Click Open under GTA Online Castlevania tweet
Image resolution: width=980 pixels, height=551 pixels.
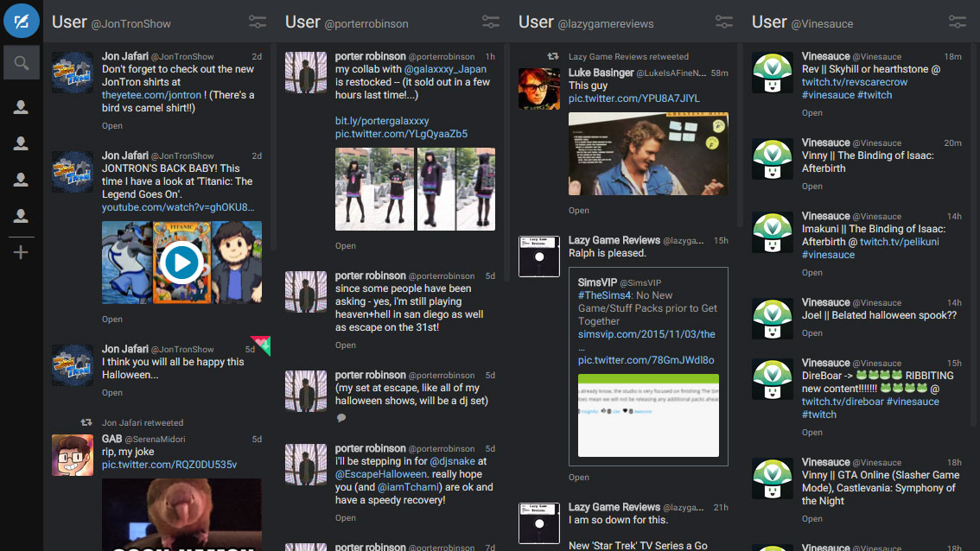[x=811, y=519]
